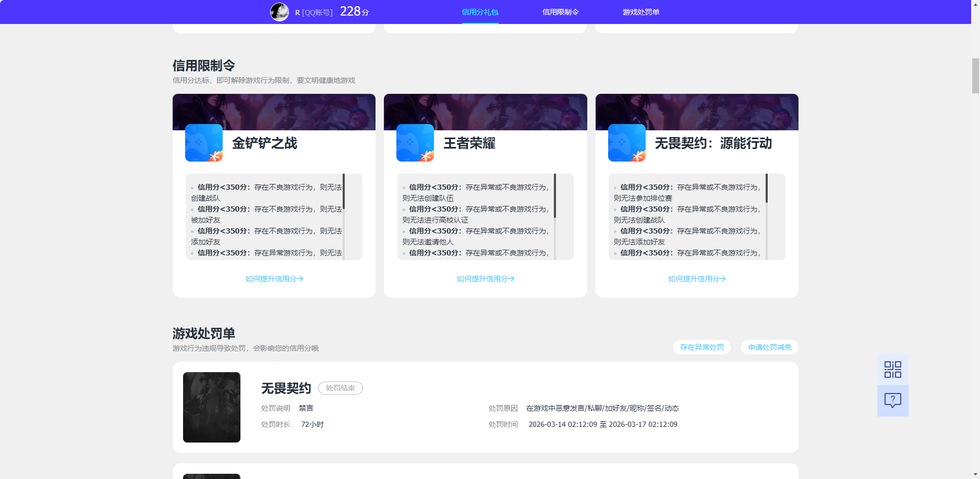This screenshot has width=980, height=479.
Task: Click the 无畏契约：源能行动 game icon
Action: 627,143
